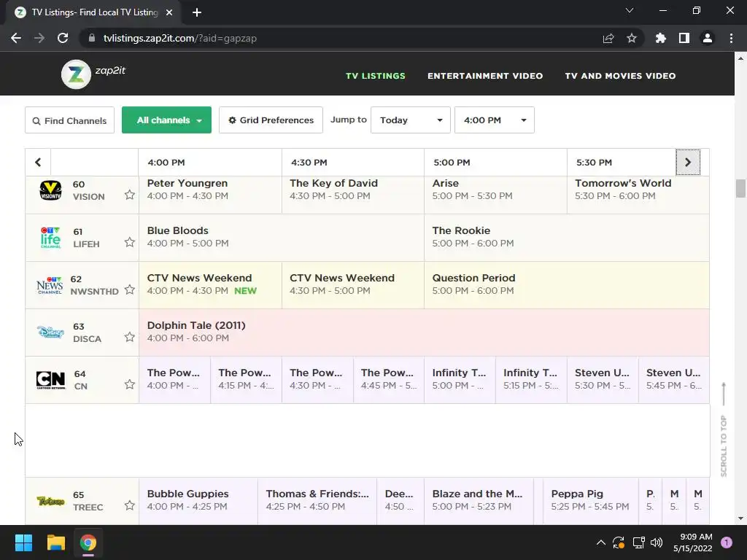Screen dimensions: 747x560
Task: Open the CTV News Channel logo
Action: click(50, 285)
